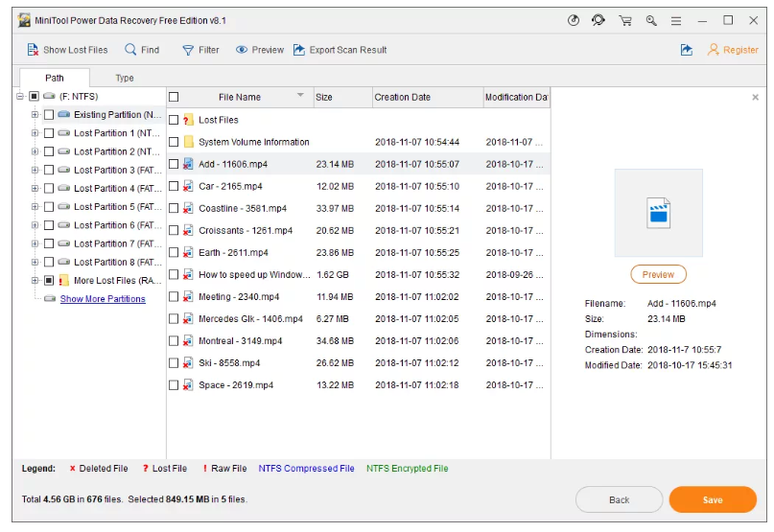Click the circular clock icon in title bar
The height and width of the screenshot is (532, 774).
574,20
